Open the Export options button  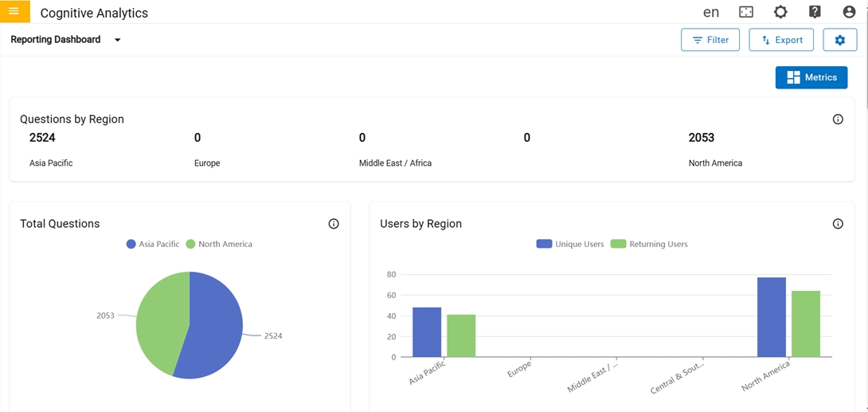pyautogui.click(x=781, y=40)
